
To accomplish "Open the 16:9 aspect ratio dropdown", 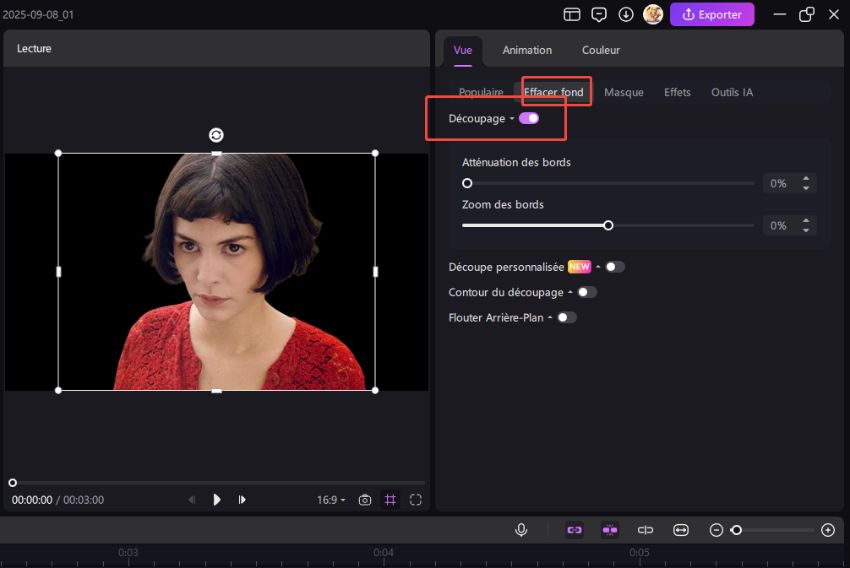I will tap(331, 500).
